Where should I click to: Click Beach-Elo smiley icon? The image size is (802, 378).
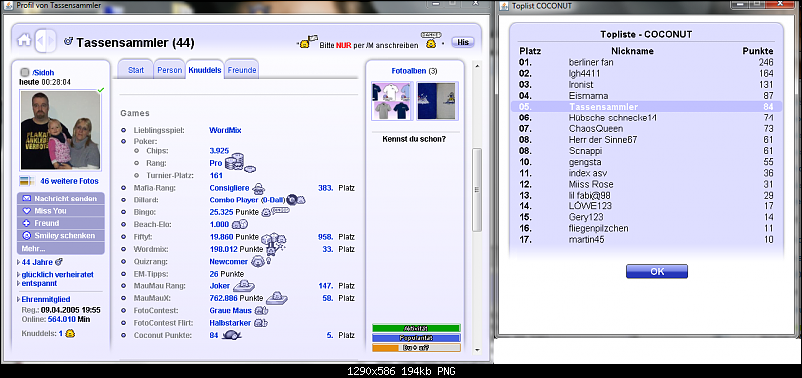[x=239, y=224]
